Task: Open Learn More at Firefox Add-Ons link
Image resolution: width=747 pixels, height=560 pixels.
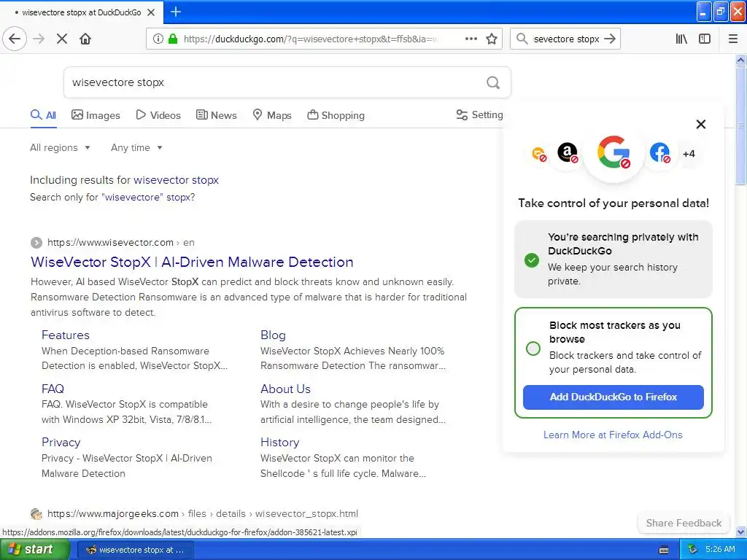Action: (x=613, y=435)
